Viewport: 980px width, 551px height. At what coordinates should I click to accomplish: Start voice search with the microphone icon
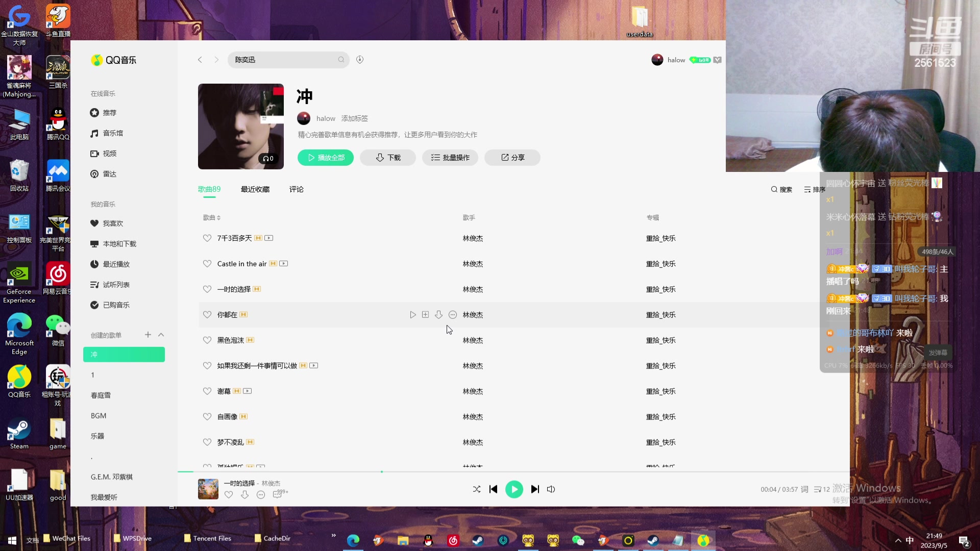[x=359, y=60]
